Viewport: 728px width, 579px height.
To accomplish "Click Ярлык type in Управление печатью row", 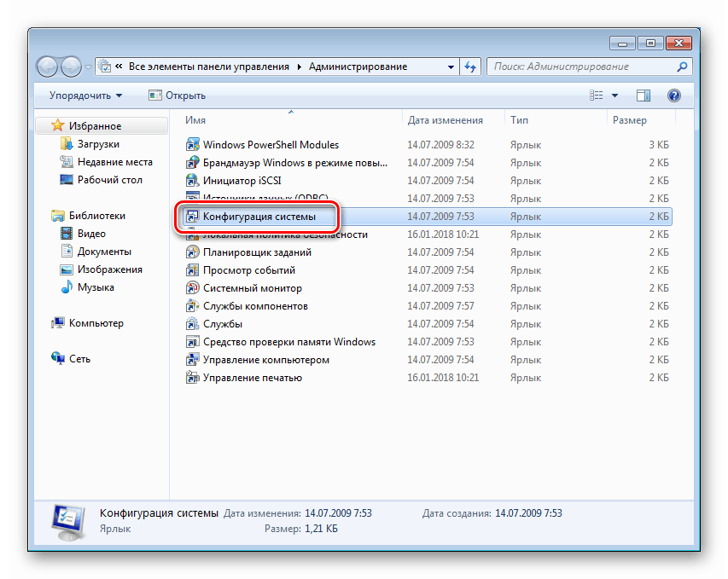I will tap(526, 378).
